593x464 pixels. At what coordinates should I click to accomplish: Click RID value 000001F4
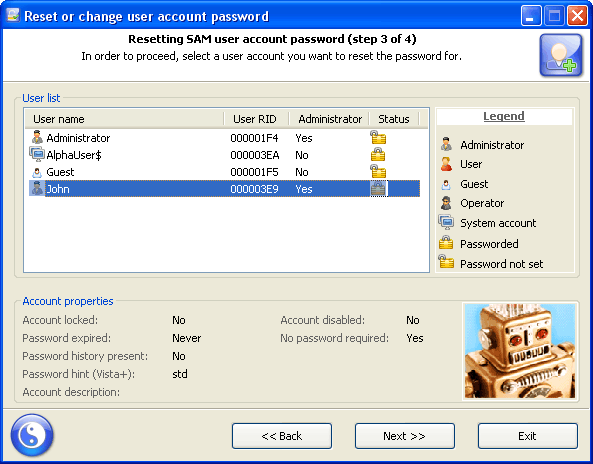click(x=254, y=138)
